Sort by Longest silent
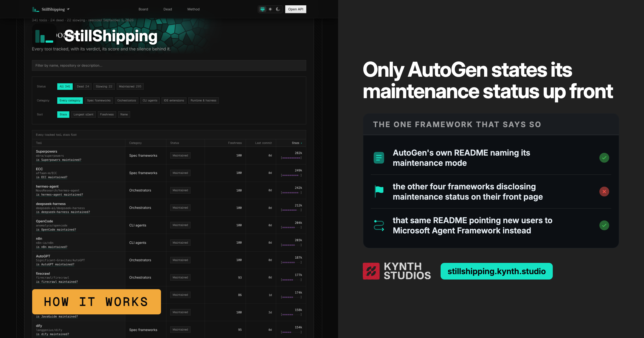 83,114
